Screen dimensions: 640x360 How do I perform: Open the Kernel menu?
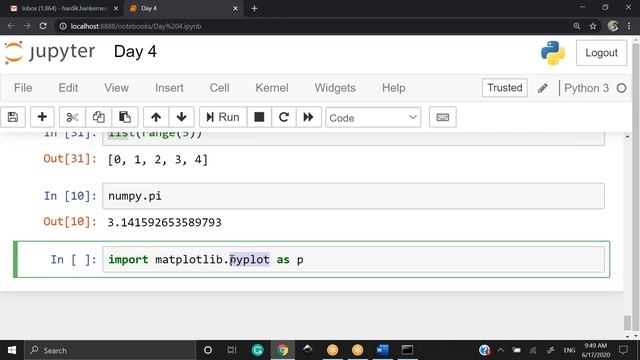tap(272, 88)
